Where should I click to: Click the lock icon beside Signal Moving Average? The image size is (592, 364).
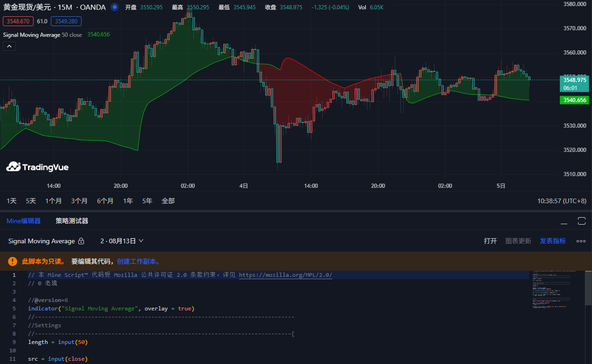(81, 241)
